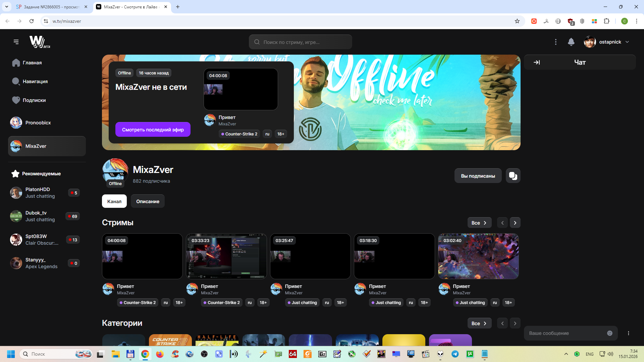Open Главная in the sidebar
The width and height of the screenshot is (644, 362).
point(32,63)
